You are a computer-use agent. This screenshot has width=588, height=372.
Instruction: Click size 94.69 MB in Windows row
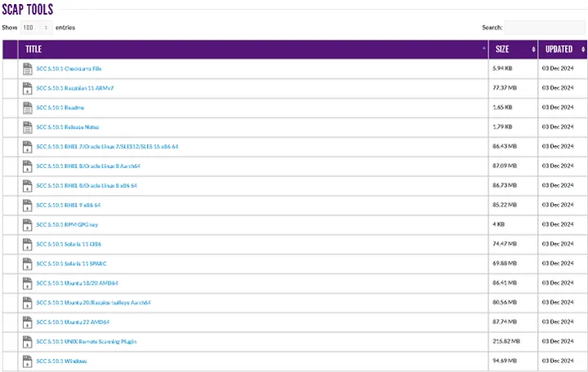[505, 361]
